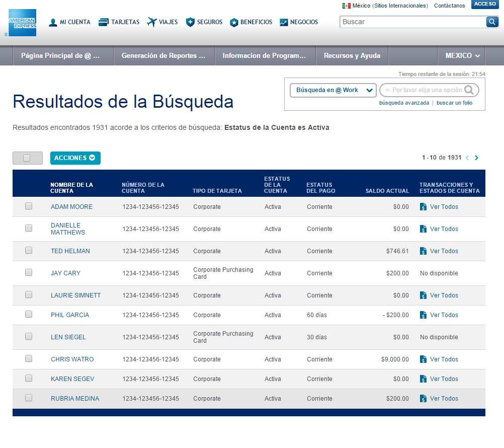Open the Viajes menu

point(162,22)
